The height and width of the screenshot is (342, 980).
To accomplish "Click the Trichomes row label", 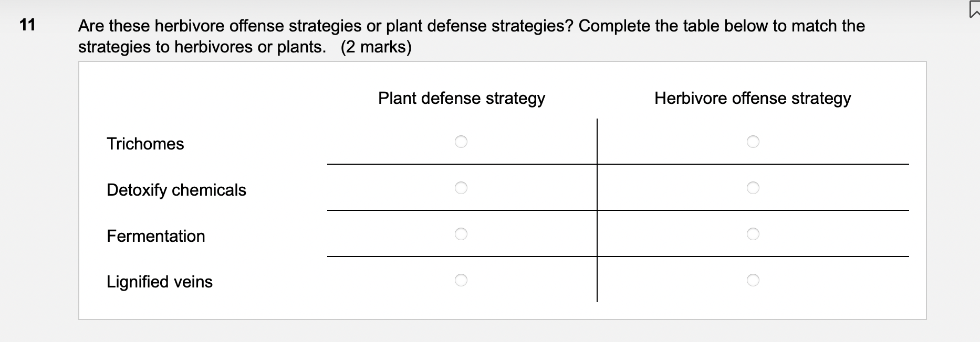I will (145, 144).
